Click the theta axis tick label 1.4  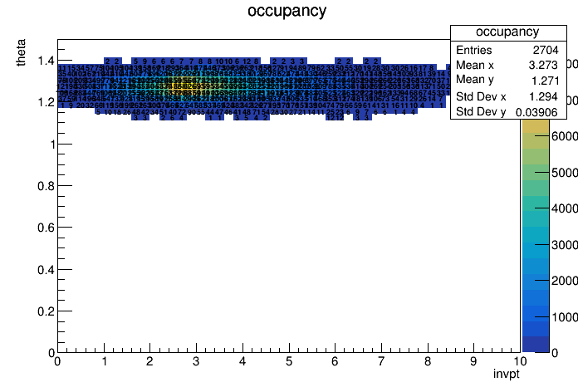coord(46,61)
